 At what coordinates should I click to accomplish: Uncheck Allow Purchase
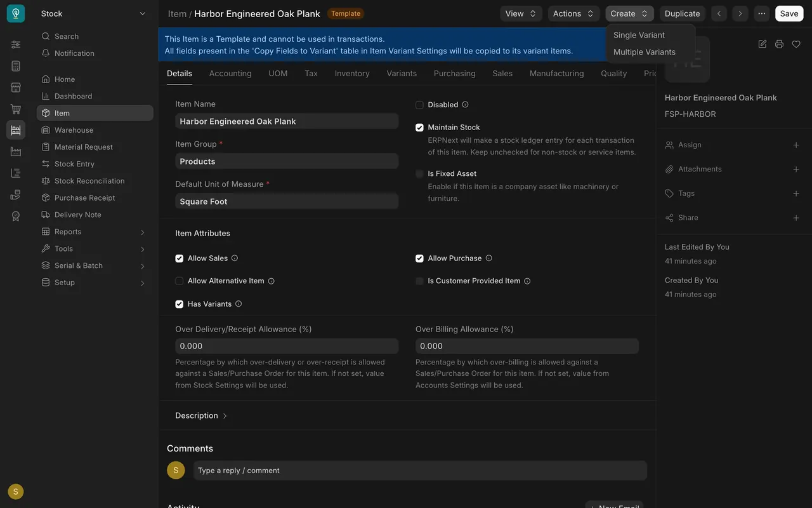tap(419, 258)
